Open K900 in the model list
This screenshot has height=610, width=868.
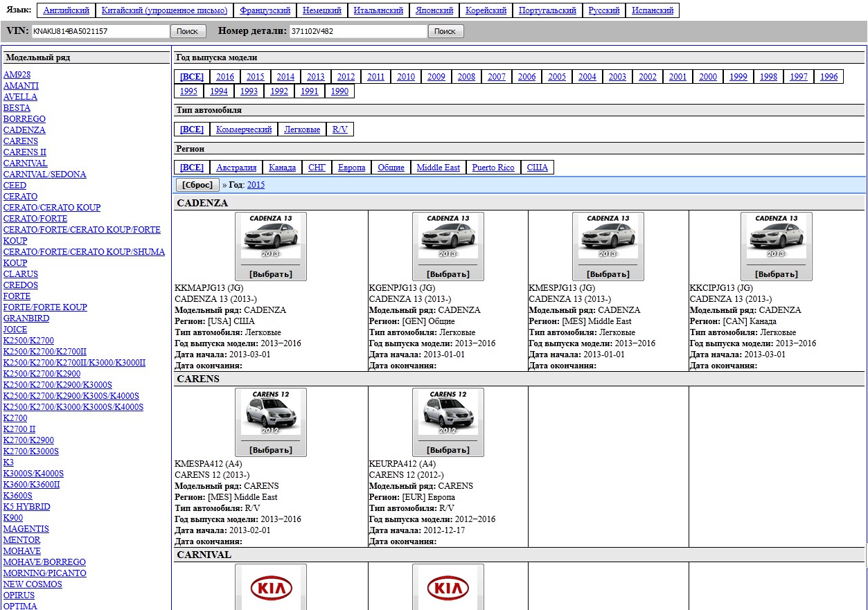(x=13, y=518)
